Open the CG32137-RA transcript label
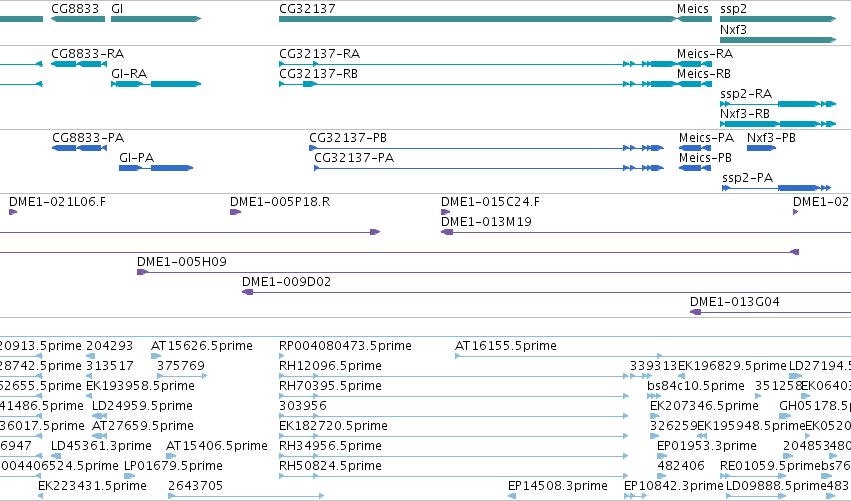The height and width of the screenshot is (501, 851). coord(320,54)
